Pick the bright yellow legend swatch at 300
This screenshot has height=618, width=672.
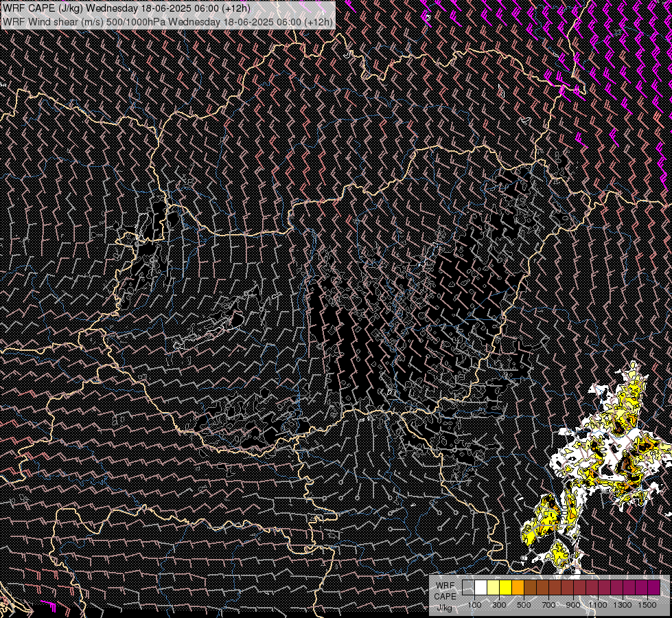tap(506, 587)
